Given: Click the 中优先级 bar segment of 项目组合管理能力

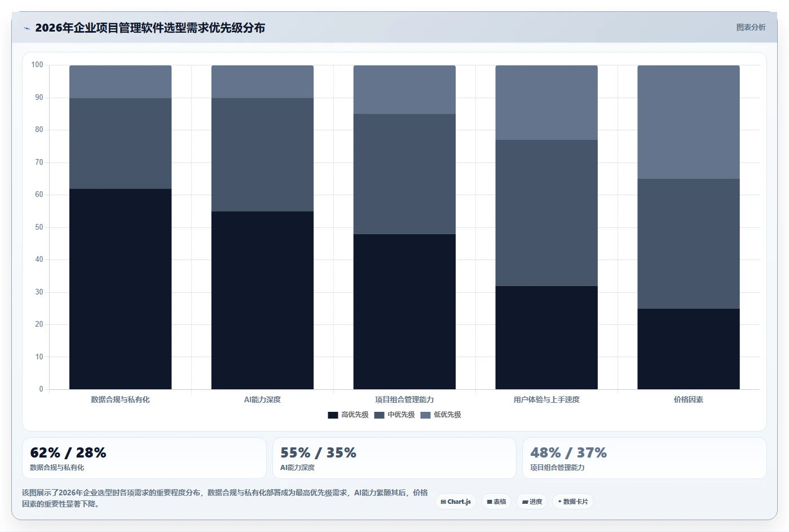Looking at the screenshot, I should click(404, 174).
